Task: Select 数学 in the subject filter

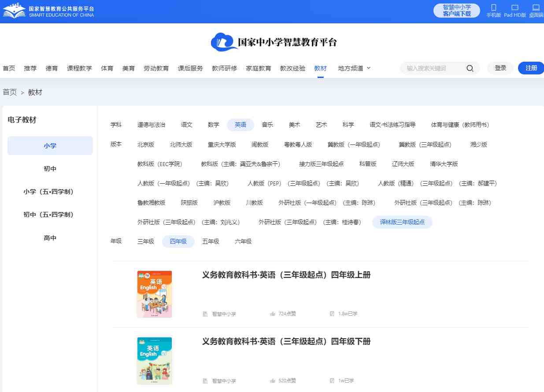Action: point(213,125)
